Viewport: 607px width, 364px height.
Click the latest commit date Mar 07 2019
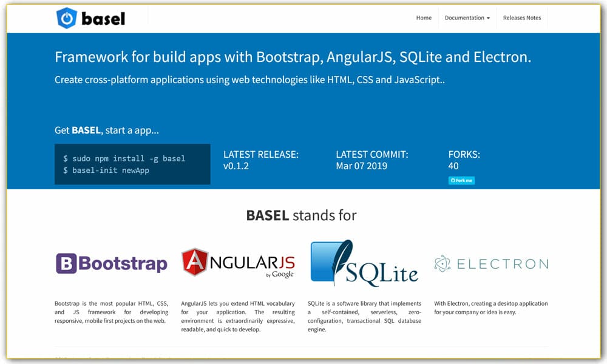pos(361,166)
